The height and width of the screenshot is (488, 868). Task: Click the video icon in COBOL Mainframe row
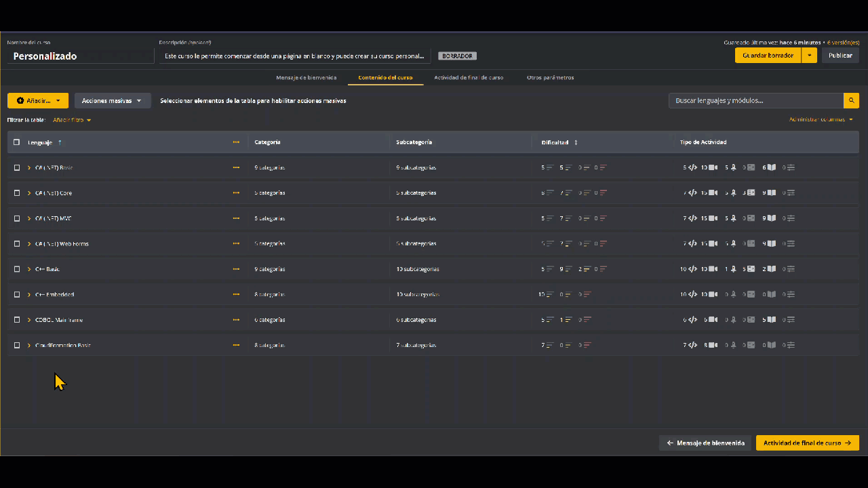click(713, 320)
